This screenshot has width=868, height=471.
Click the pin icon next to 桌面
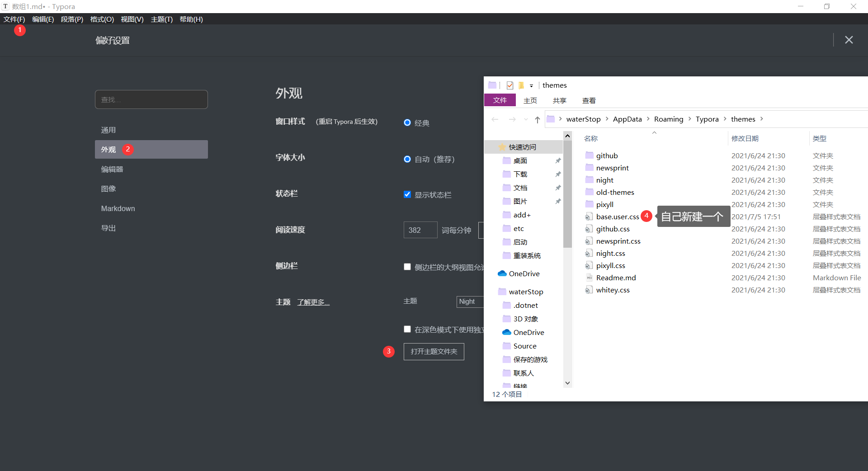point(558,160)
